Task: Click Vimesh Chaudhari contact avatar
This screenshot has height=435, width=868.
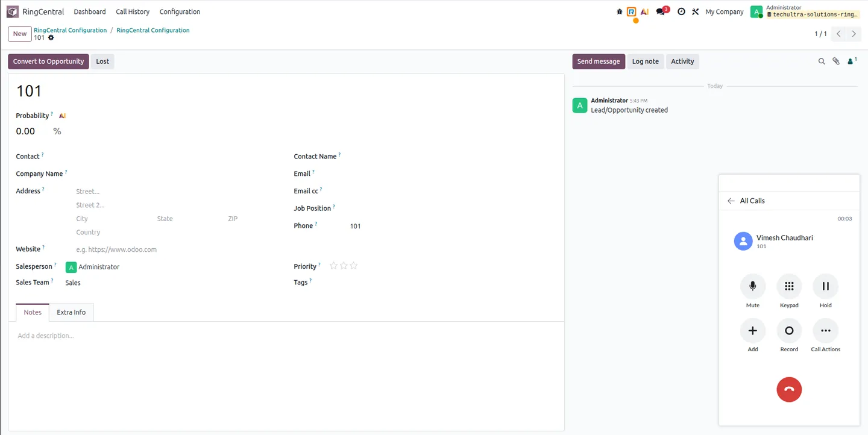Action: 743,242
